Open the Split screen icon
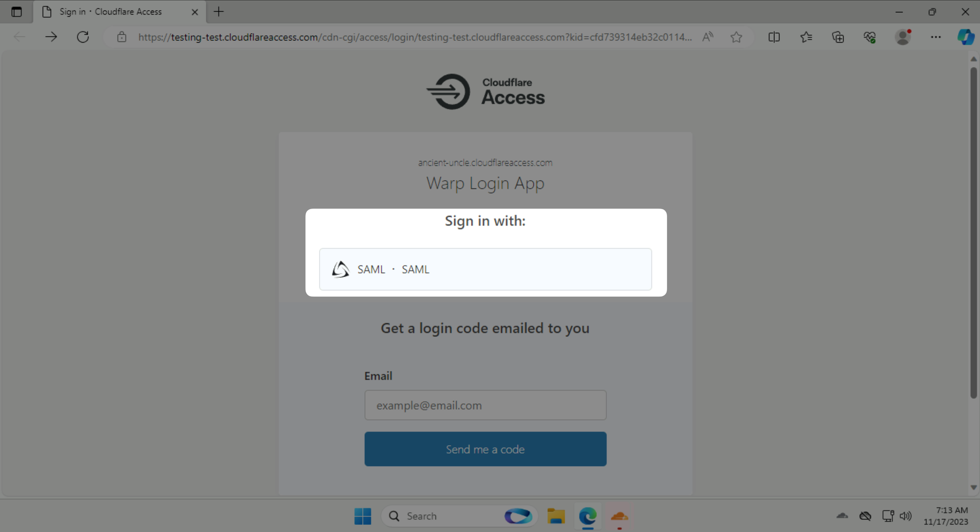The height and width of the screenshot is (532, 980). point(774,37)
